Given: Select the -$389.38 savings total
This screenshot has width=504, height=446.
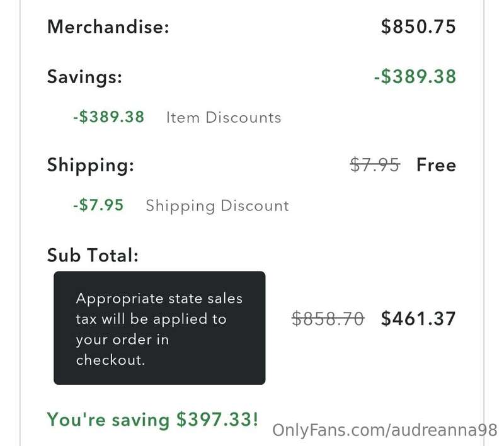Looking at the screenshot, I should click(x=415, y=76).
